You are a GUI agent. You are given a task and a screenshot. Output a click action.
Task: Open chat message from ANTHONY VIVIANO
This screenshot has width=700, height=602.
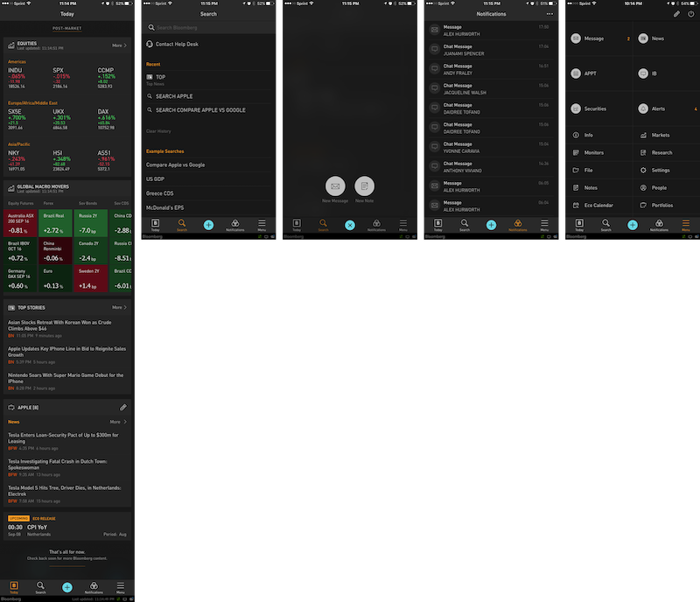tap(491, 167)
